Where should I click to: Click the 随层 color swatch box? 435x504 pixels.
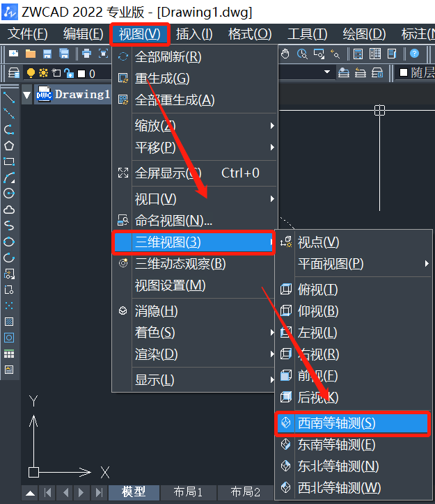point(404,72)
